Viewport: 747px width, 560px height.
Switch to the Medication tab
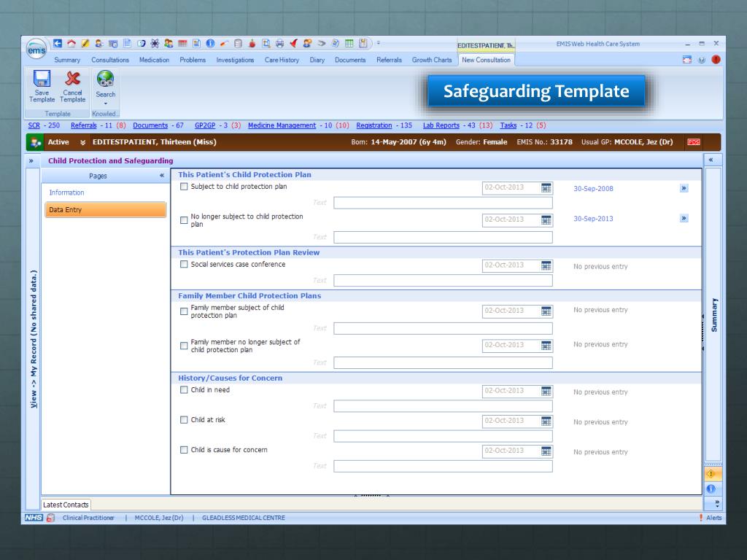click(154, 60)
